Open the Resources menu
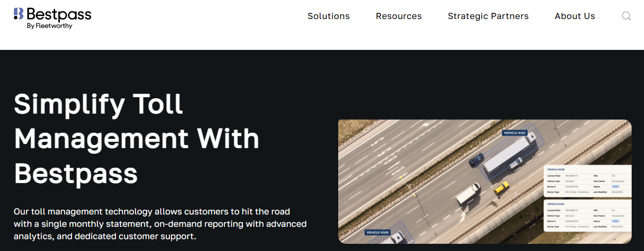Viewport: 644px width, 251px height. [x=398, y=16]
